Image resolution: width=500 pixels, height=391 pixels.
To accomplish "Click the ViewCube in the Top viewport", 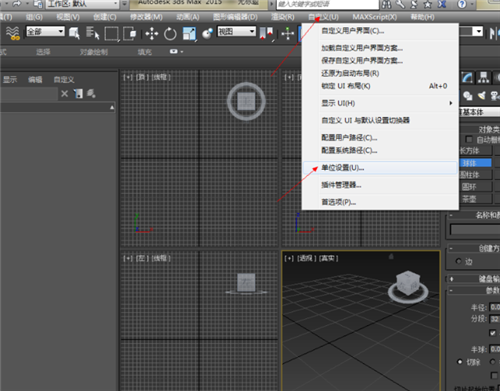I will click(x=246, y=101).
